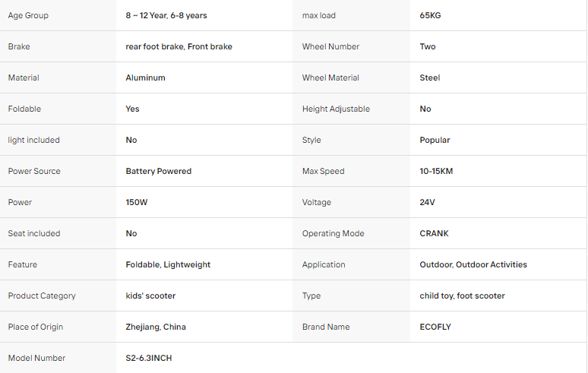Select the Power value 150W
This screenshot has width=588, height=373.
pyautogui.click(x=137, y=202)
